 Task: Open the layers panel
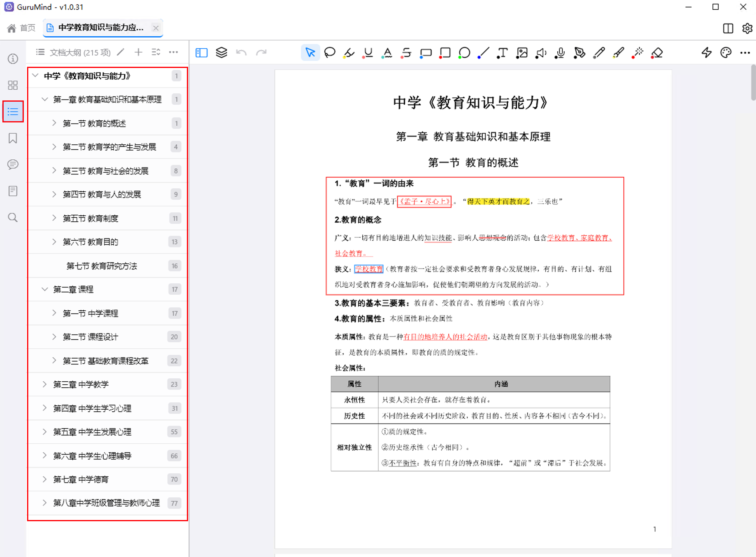221,53
